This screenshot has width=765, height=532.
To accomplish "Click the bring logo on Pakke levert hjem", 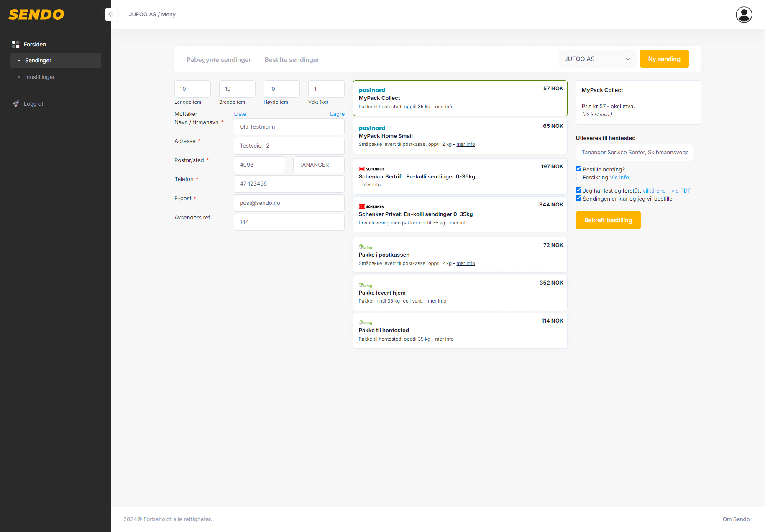I will (x=365, y=285).
